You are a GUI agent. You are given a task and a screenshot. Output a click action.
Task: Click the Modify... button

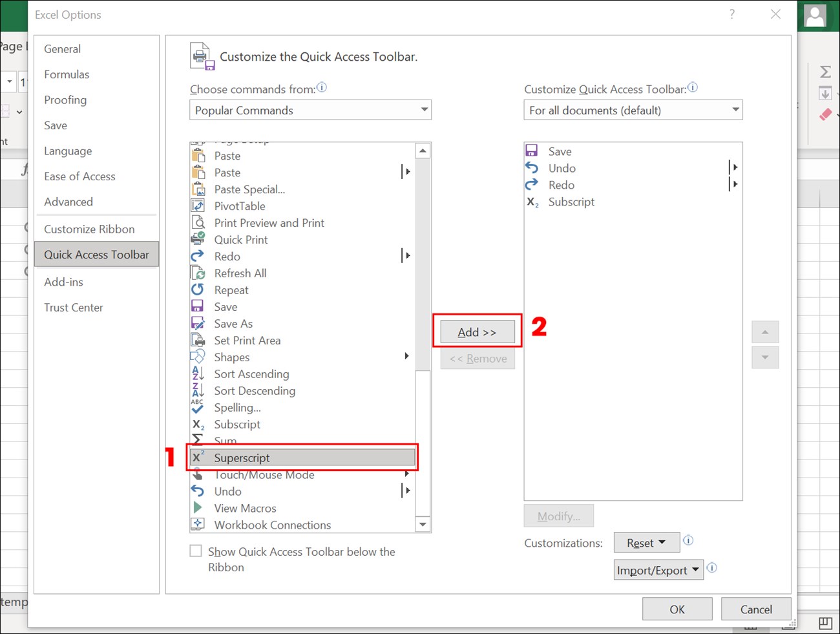(559, 516)
